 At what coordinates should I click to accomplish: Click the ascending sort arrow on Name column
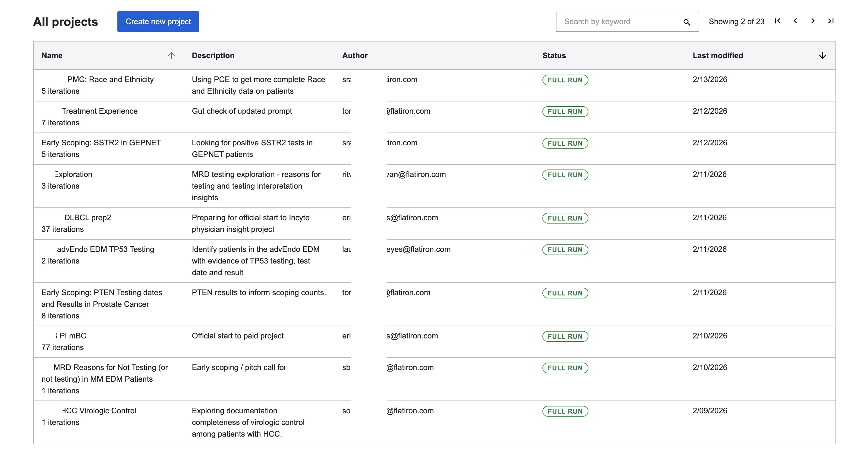click(171, 55)
